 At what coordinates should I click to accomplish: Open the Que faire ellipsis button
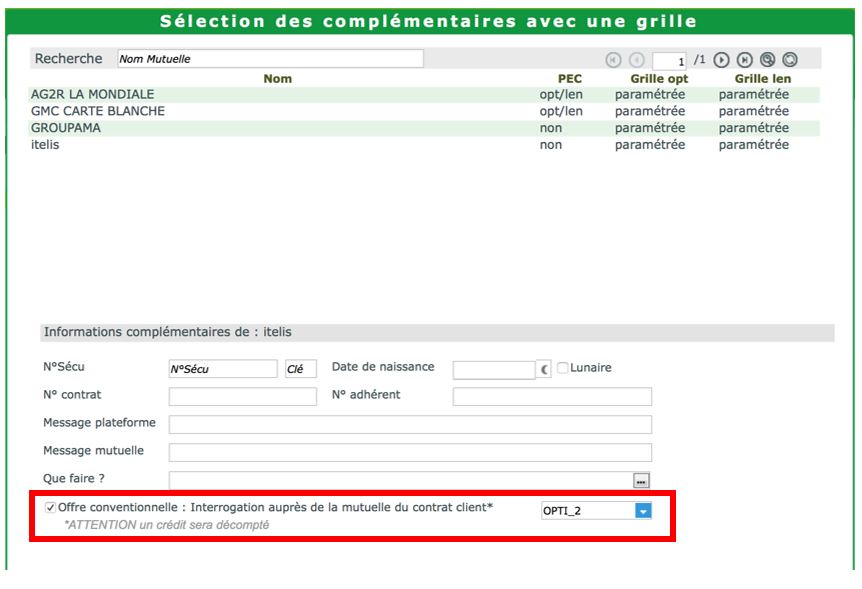coord(641,480)
